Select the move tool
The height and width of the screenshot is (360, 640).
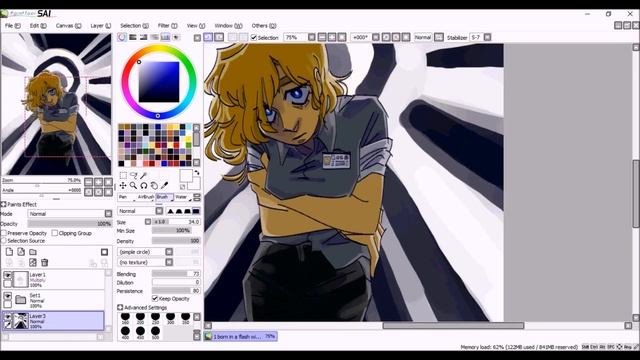[x=123, y=185]
